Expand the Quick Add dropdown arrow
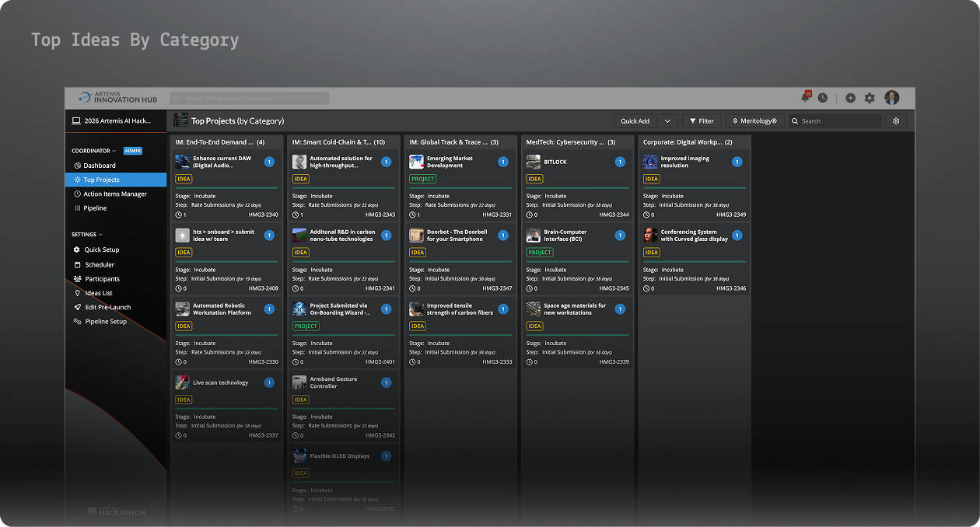The image size is (980, 527). (667, 121)
